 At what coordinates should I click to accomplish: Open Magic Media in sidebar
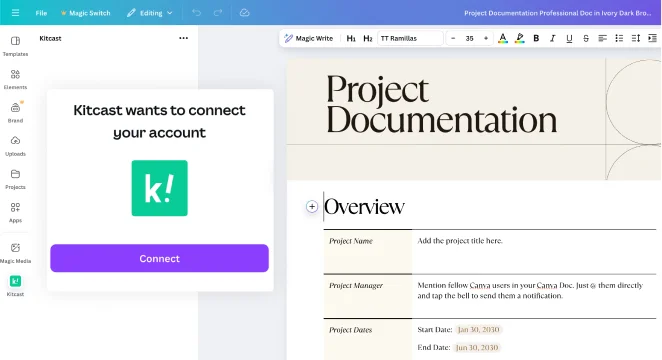tap(15, 253)
